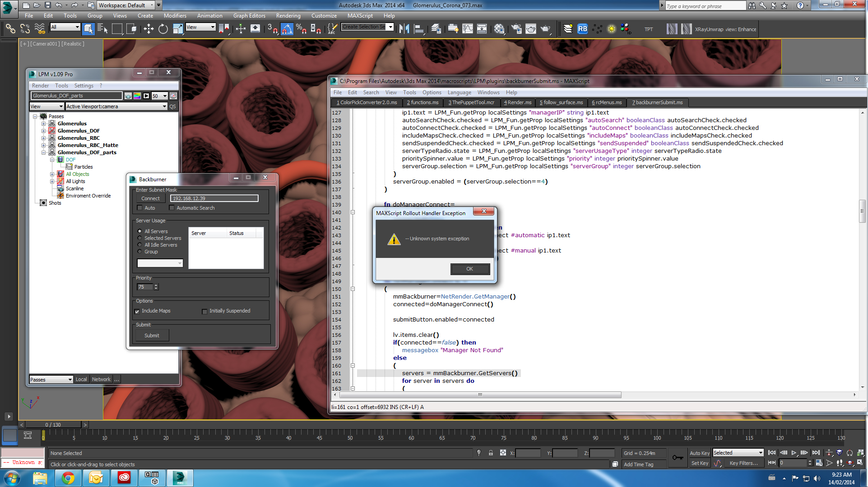
Task: Collapse the Passes tree root
Action: coord(35,116)
